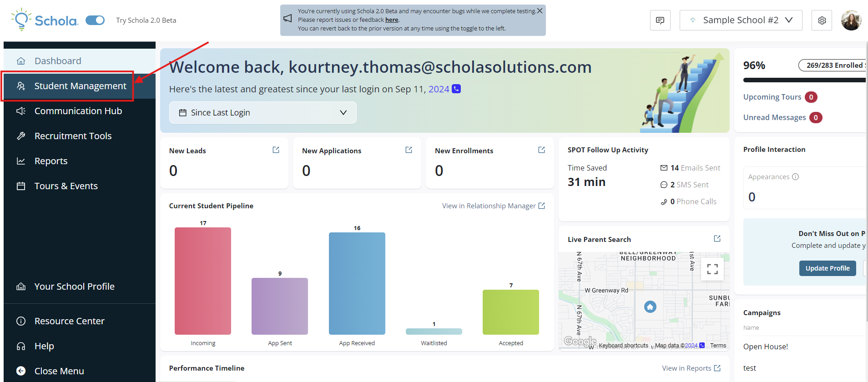Image resolution: width=868 pixels, height=382 pixels.
Task: Open Live Parent Search external link icon
Action: 717,239
